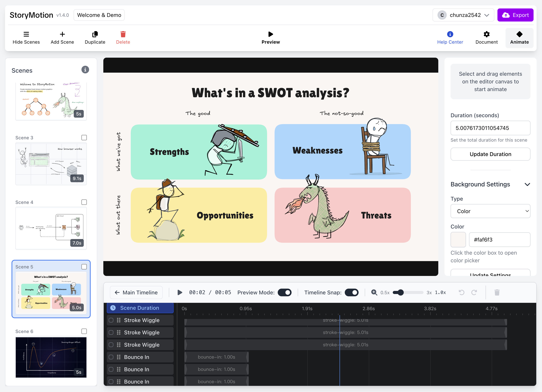
Task: Hide the Scenes panel
Action: pyautogui.click(x=26, y=37)
